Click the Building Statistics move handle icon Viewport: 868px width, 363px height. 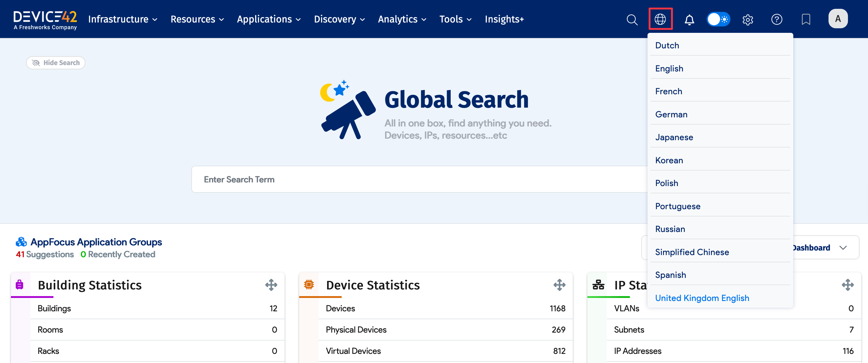coord(271,285)
